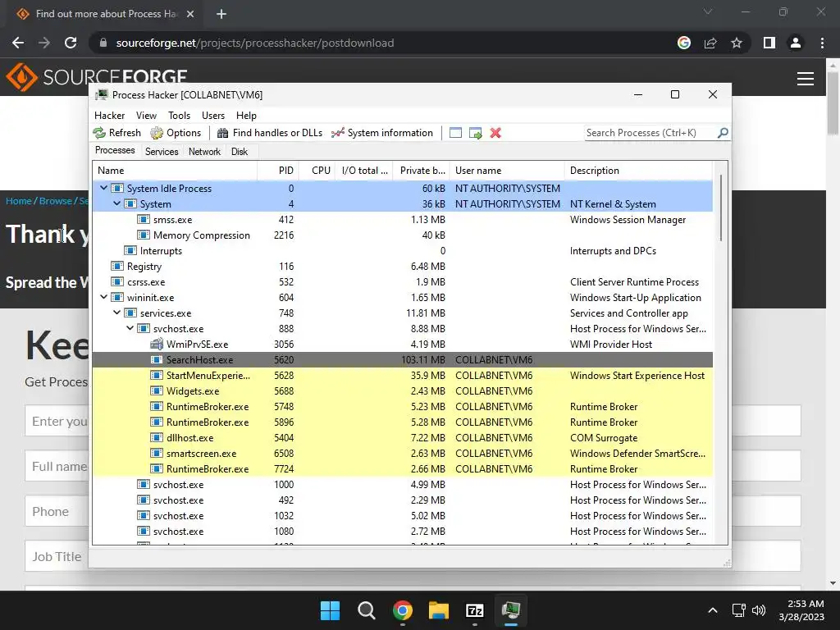The image size is (840, 630).
Task: Select the smss.exe process row
Action: click(x=402, y=220)
